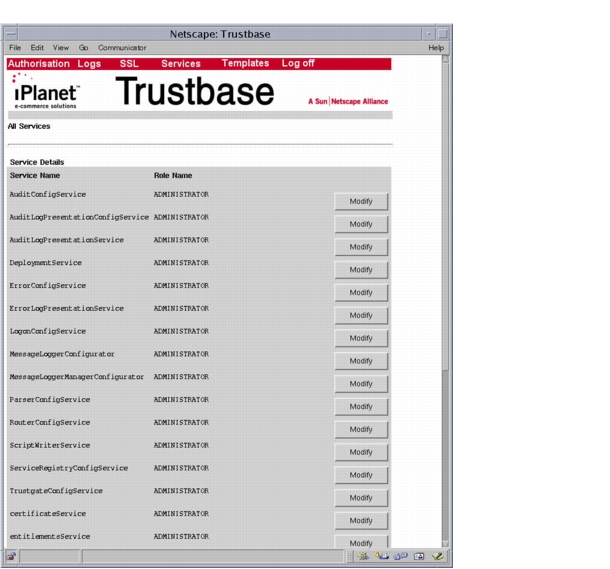Select the ErrorConfigService name text
The height and width of the screenshot is (569, 610).
pyautogui.click(x=47, y=286)
